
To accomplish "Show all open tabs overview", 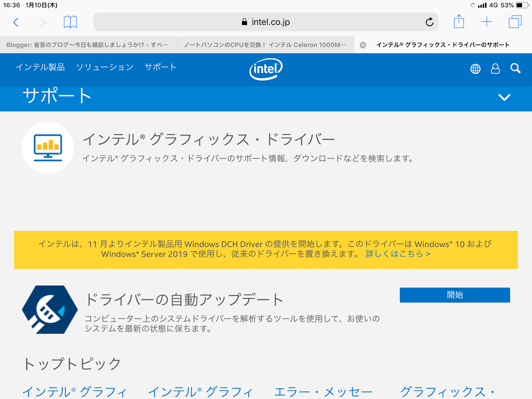I will tap(515, 22).
